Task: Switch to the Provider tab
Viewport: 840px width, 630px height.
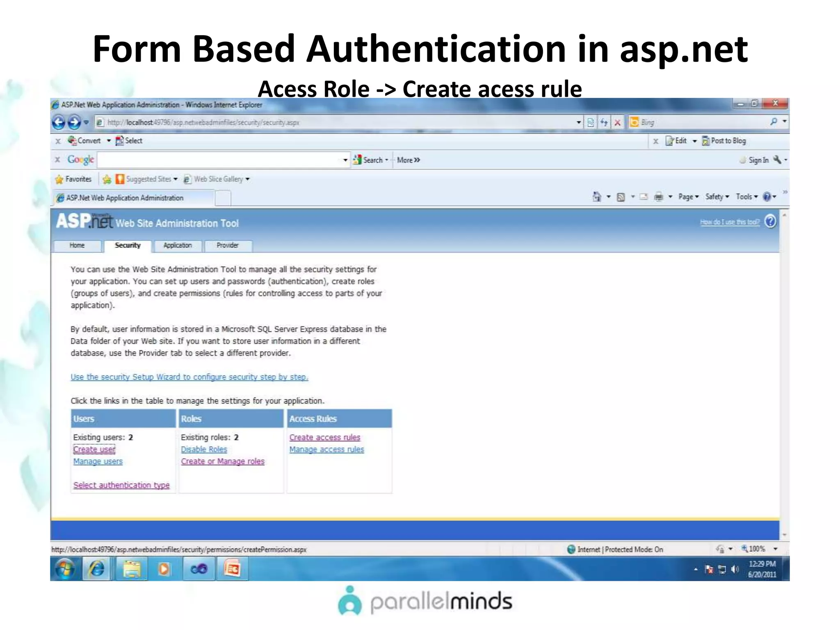Action: [228, 245]
